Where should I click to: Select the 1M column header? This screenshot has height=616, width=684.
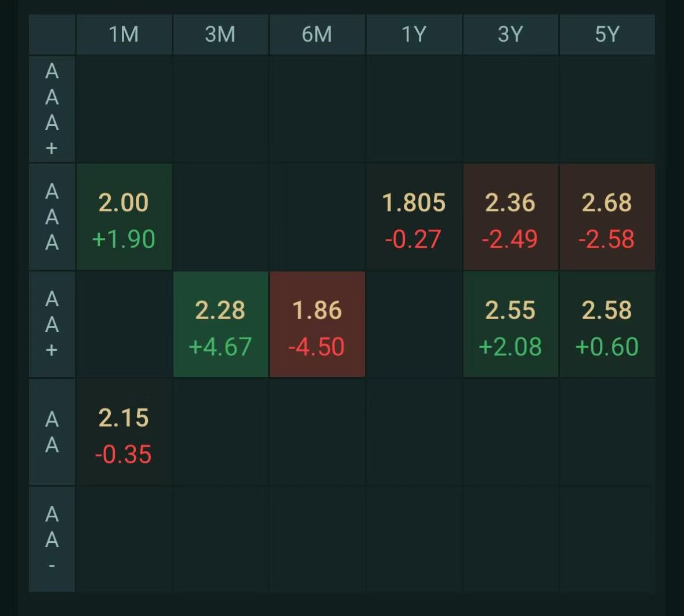124,34
